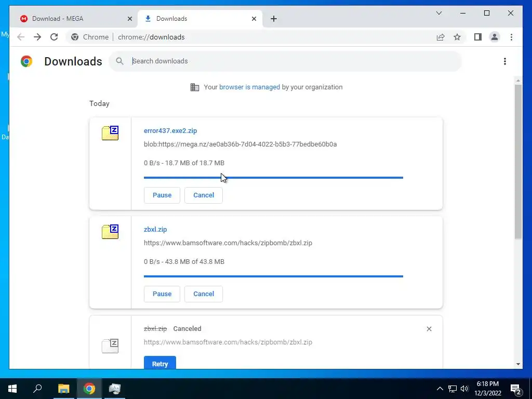Viewport: 532px width, 399px height.
Task: Pause the error437.exe2.zip download
Action: 162,195
